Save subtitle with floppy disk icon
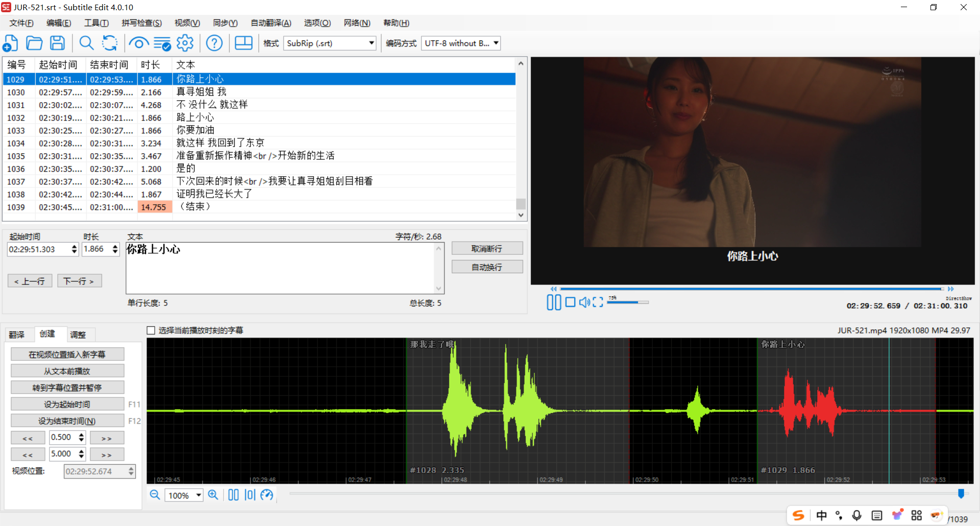This screenshot has width=980, height=526. [58, 43]
